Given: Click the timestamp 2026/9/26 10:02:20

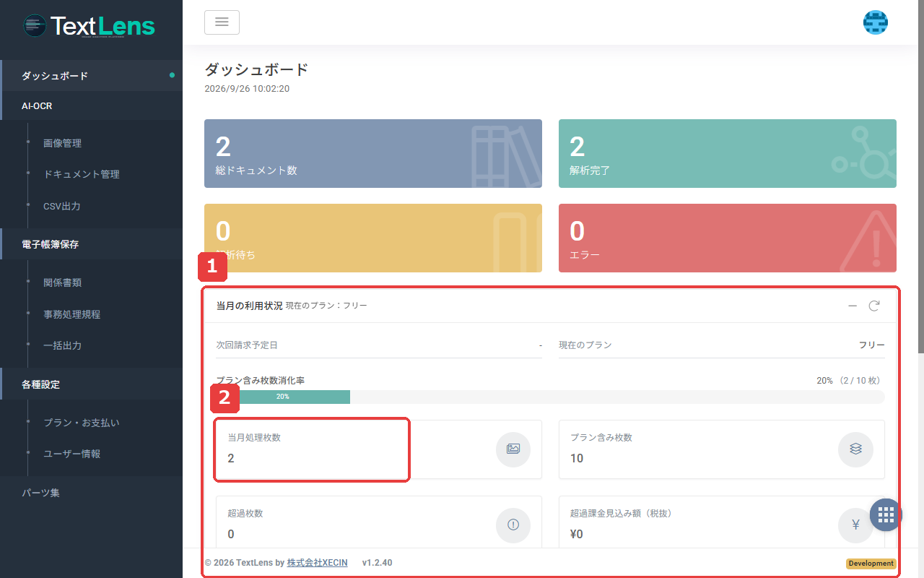Looking at the screenshot, I should pos(247,89).
